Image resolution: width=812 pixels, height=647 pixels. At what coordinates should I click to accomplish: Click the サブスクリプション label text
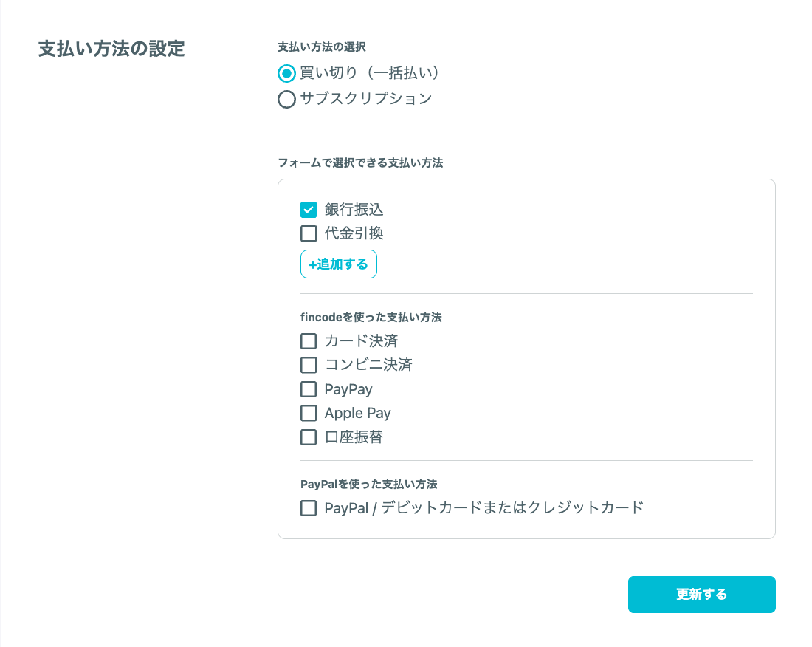(365, 98)
